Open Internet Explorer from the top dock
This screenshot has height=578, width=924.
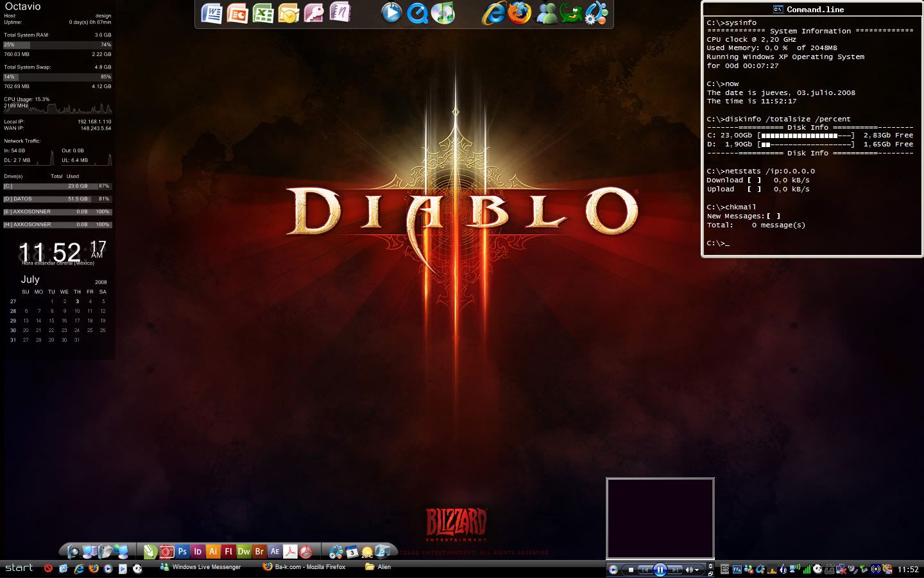(x=494, y=13)
